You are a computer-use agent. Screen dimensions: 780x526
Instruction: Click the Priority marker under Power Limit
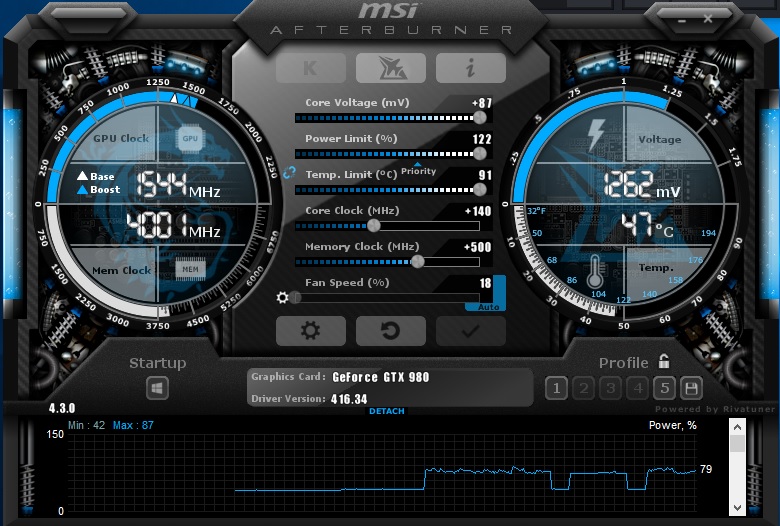[418, 170]
